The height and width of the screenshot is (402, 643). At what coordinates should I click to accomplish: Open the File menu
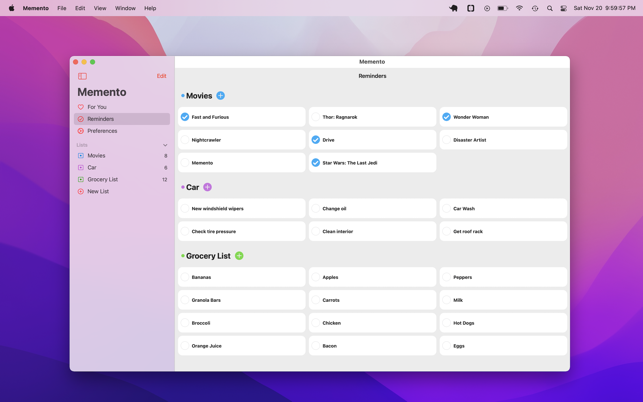pyautogui.click(x=62, y=8)
